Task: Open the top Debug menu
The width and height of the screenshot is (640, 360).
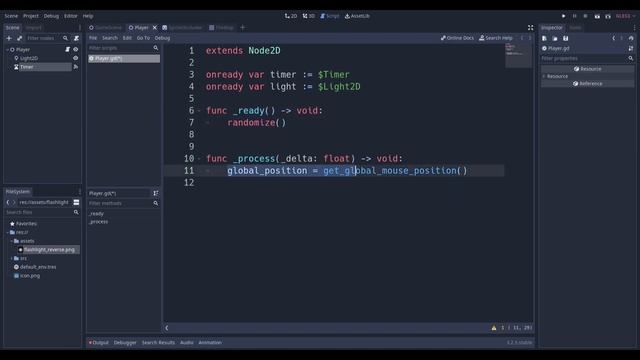Action: [x=51, y=16]
